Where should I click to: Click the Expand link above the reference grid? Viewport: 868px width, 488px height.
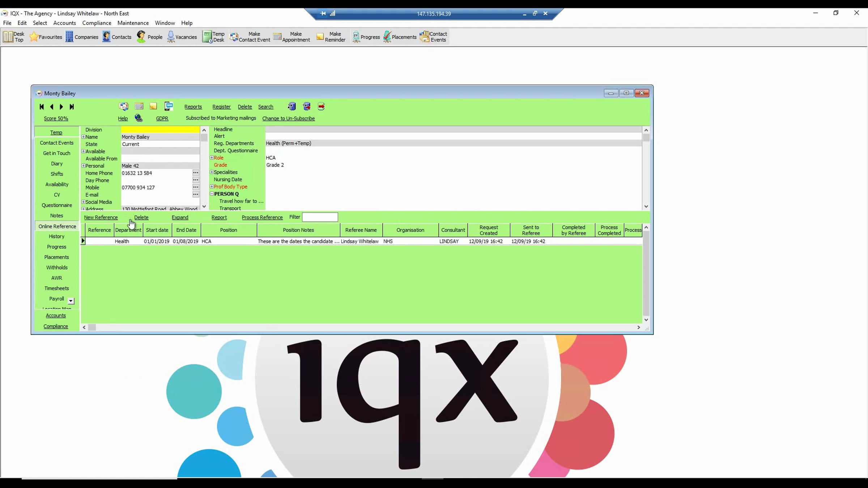(180, 217)
